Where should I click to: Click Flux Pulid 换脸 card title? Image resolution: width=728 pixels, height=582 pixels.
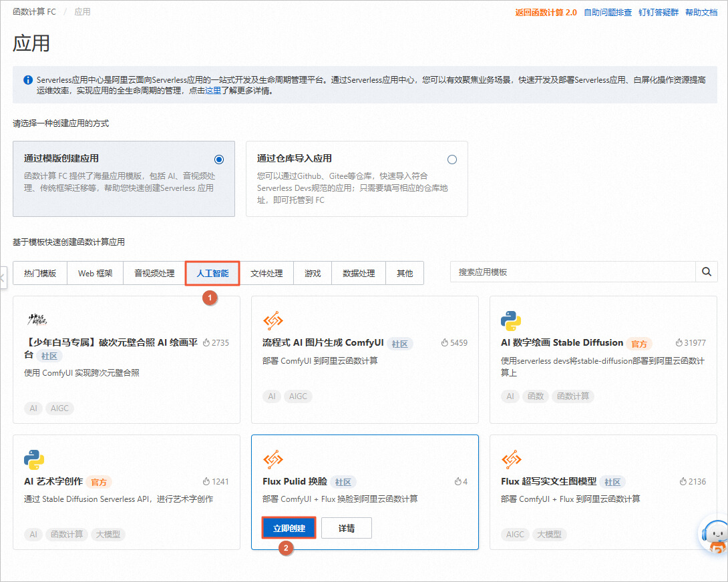click(295, 481)
